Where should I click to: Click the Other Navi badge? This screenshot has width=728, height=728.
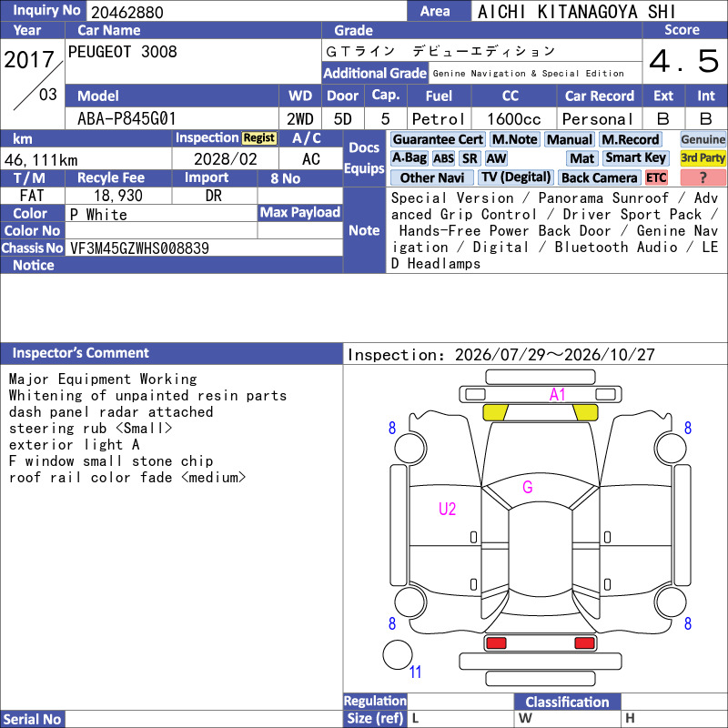tap(431, 177)
